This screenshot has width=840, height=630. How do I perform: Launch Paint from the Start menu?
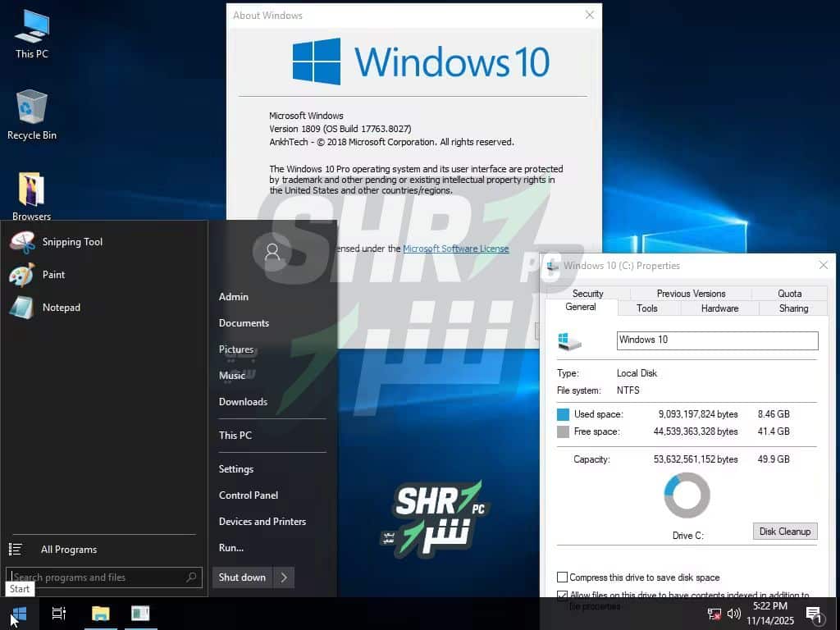point(52,275)
